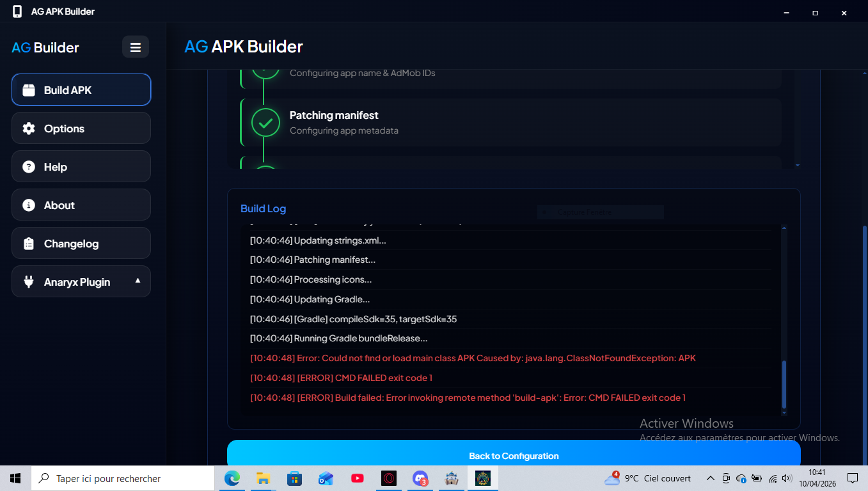This screenshot has width=868, height=491.
Task: Open File Explorer from the taskbar
Action: click(x=263, y=478)
